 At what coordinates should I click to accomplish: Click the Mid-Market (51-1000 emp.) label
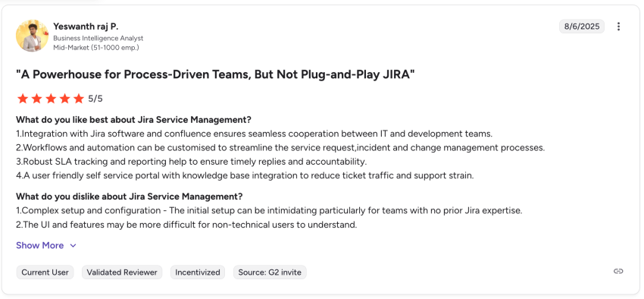pyautogui.click(x=96, y=48)
